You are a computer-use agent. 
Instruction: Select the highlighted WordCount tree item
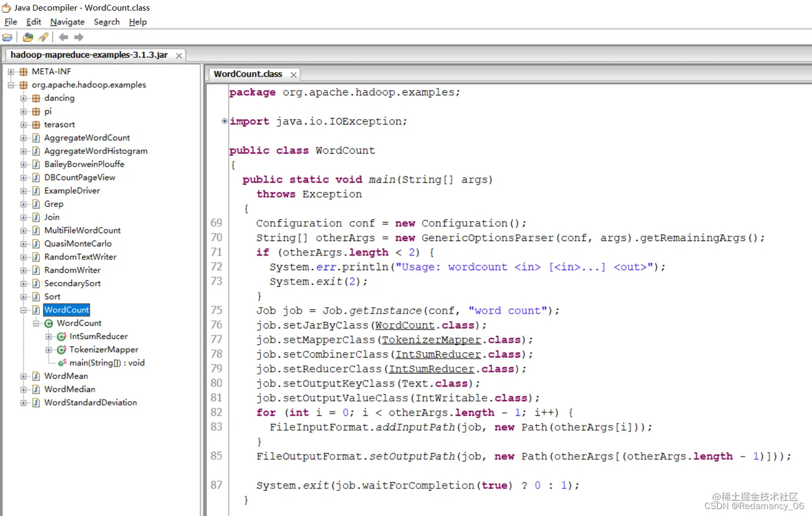click(67, 310)
